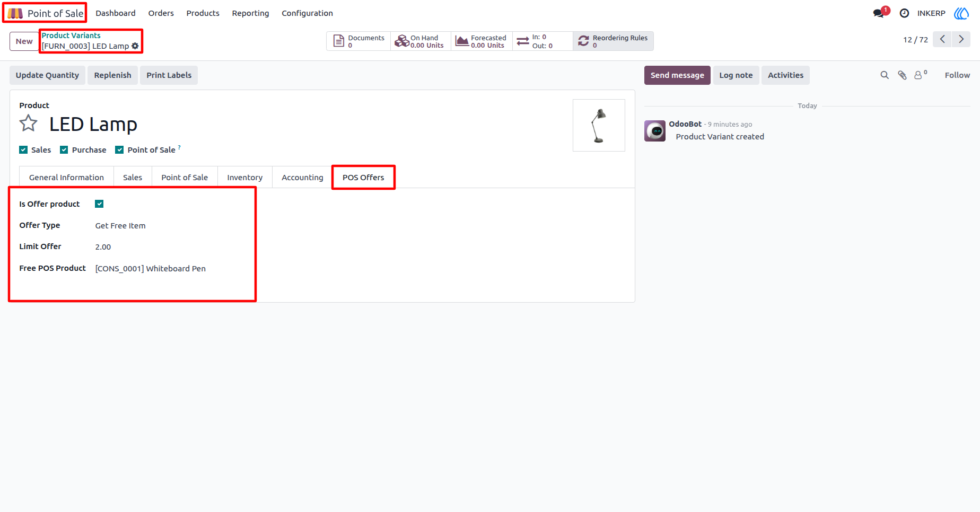Open the Reporting menu
The image size is (980, 512).
coord(250,13)
